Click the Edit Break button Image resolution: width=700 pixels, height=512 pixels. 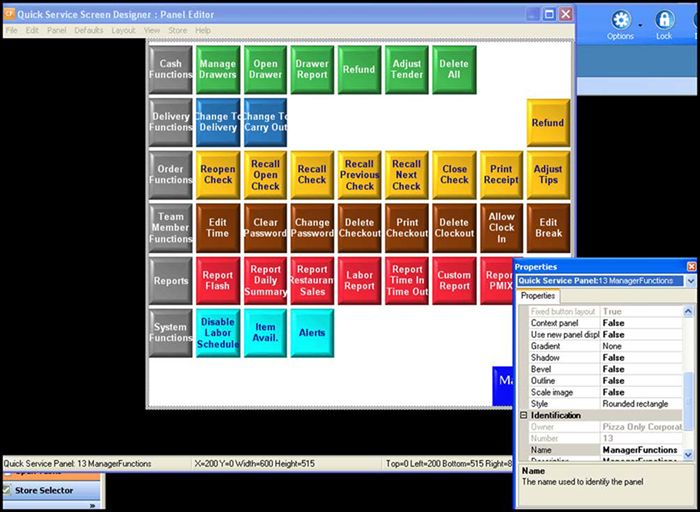click(x=548, y=228)
